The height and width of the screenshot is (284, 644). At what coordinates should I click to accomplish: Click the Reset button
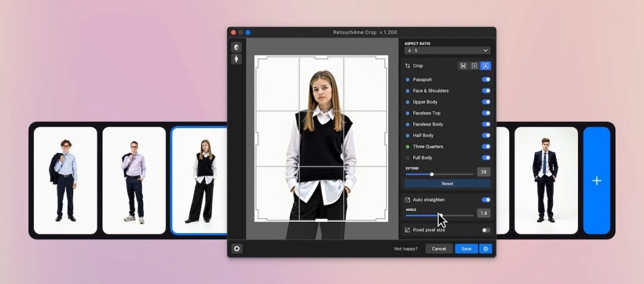pos(447,183)
